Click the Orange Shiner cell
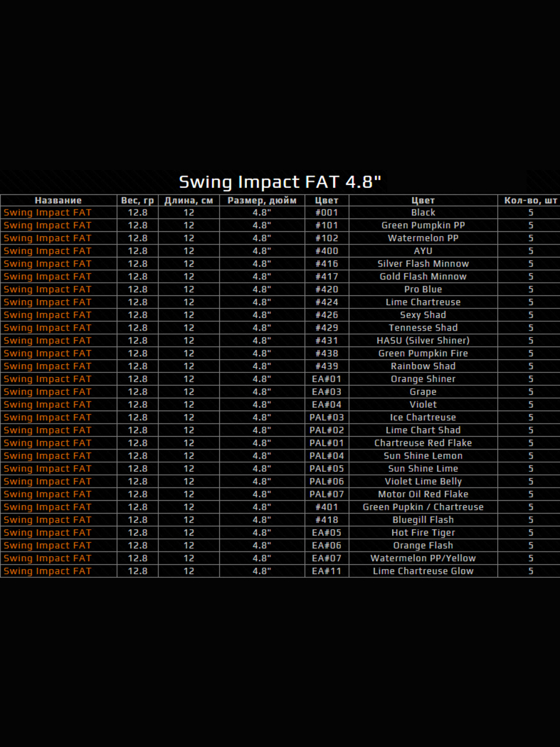560x747 pixels. click(423, 378)
